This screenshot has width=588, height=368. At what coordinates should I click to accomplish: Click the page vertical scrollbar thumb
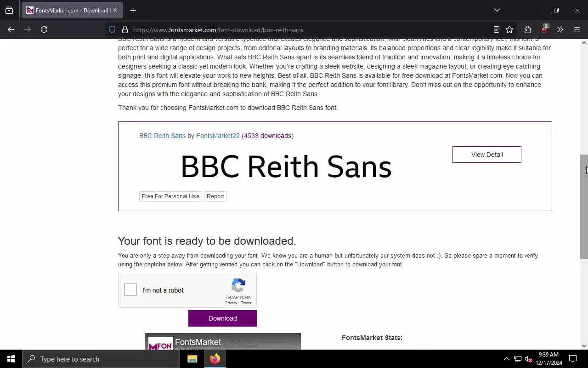[x=584, y=207]
